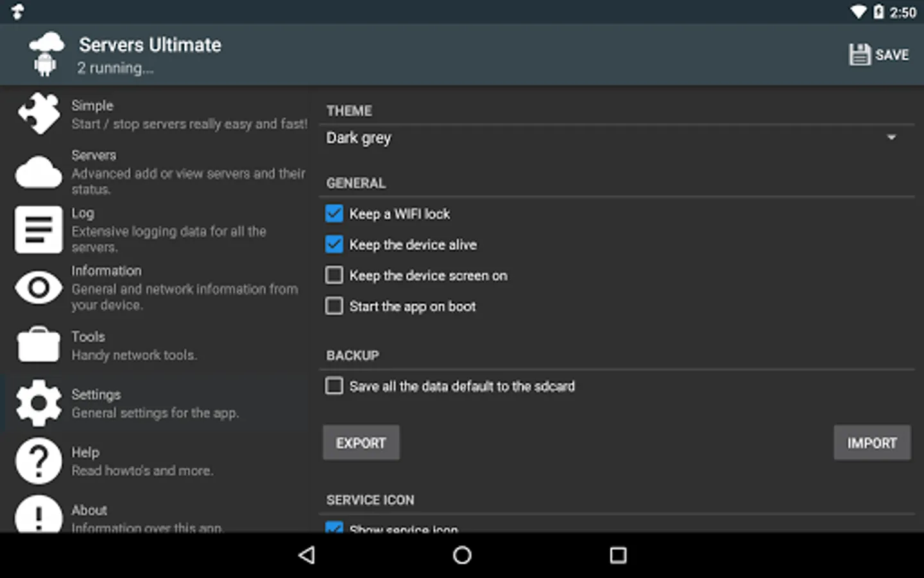
Task: Tap the battery status bar icon
Action: click(x=878, y=12)
